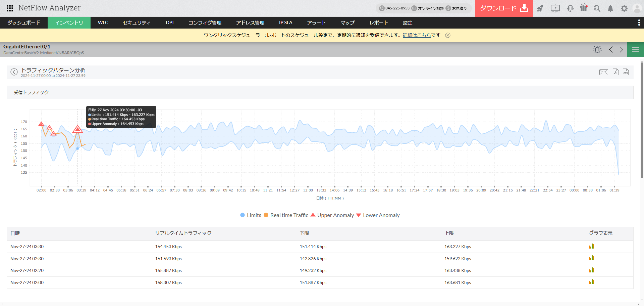The width and height of the screenshot is (644, 306).
Task: Toggle the Real time Traffic legend series
Action: (x=286, y=215)
